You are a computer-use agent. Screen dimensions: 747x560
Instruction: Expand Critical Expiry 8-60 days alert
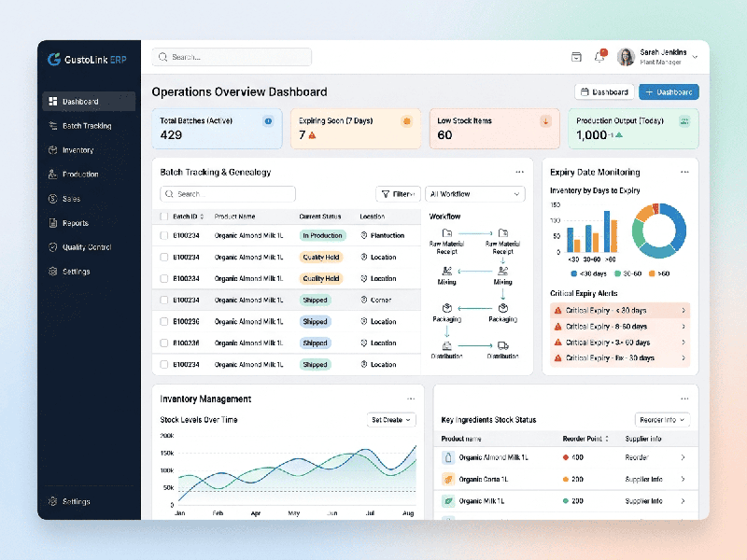(684, 327)
